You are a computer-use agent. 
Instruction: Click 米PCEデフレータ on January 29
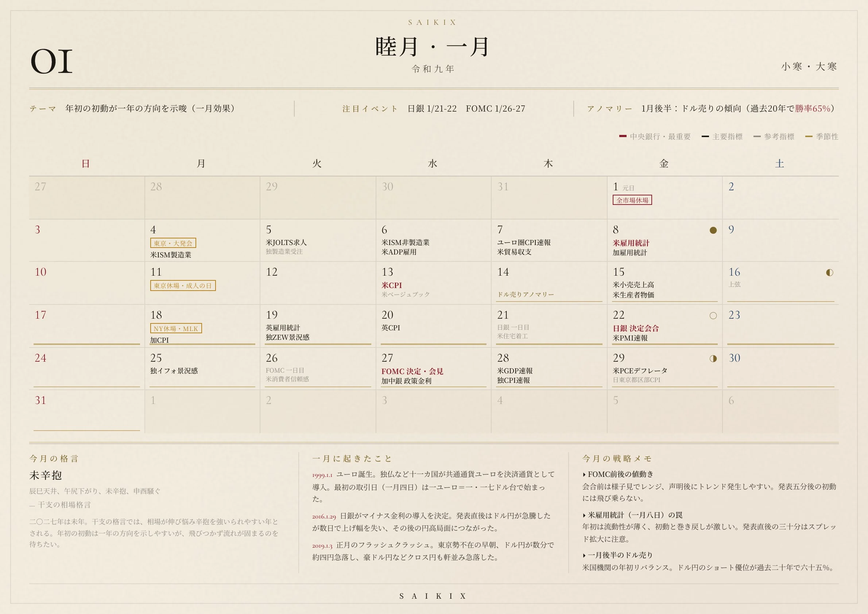(x=640, y=371)
